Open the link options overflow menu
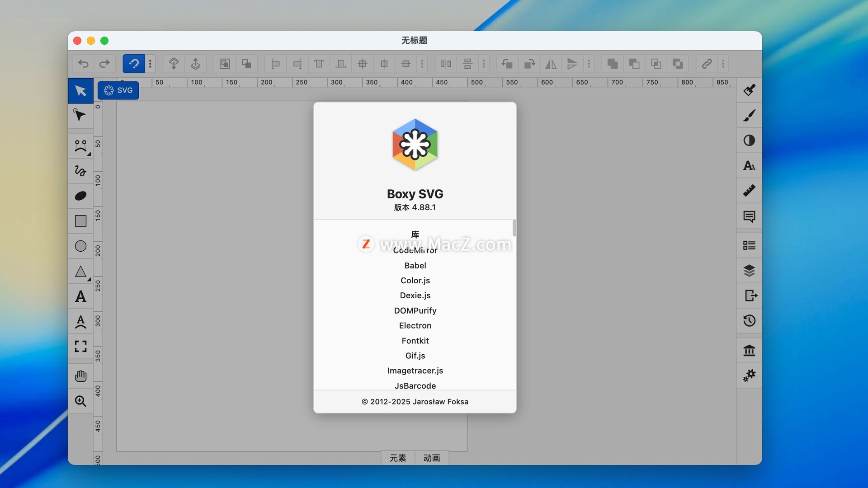This screenshot has width=868, height=488. [723, 64]
